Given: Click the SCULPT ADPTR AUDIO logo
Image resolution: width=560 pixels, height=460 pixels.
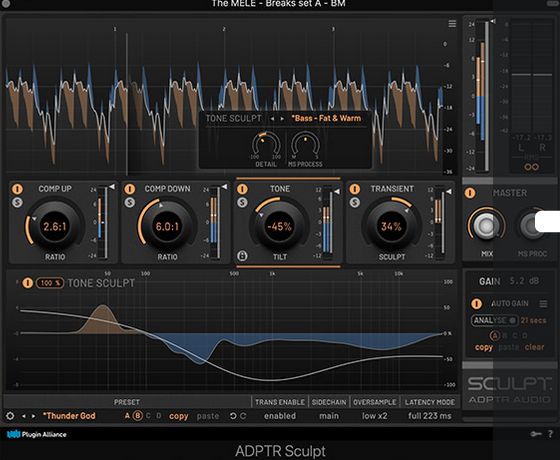Looking at the screenshot, I should [509, 390].
